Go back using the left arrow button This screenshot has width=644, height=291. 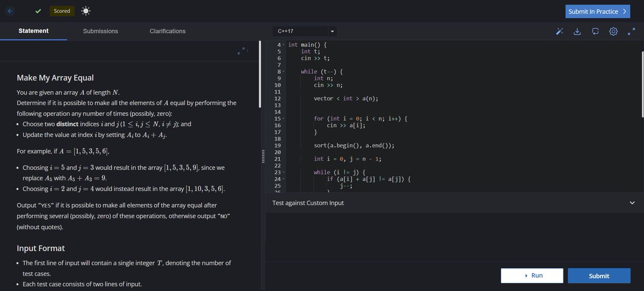coord(11,11)
